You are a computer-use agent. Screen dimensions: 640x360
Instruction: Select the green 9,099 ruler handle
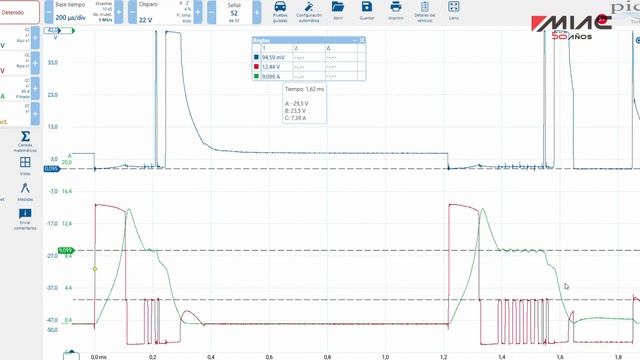click(x=66, y=250)
